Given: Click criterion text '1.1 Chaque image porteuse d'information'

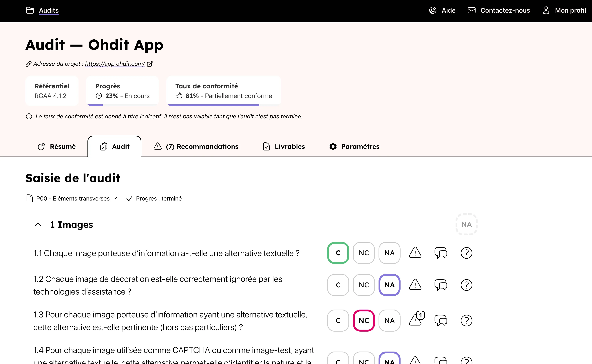Looking at the screenshot, I should (166, 253).
